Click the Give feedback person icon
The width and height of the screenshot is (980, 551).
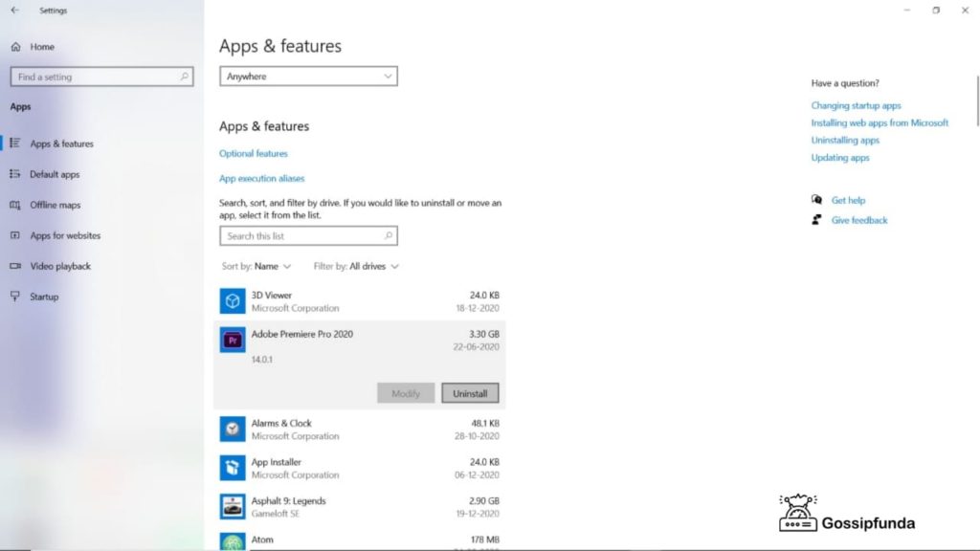tap(817, 220)
